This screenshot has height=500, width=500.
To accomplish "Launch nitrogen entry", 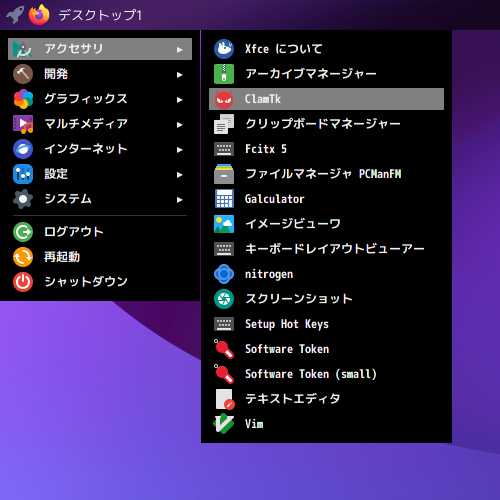I will point(326,274).
